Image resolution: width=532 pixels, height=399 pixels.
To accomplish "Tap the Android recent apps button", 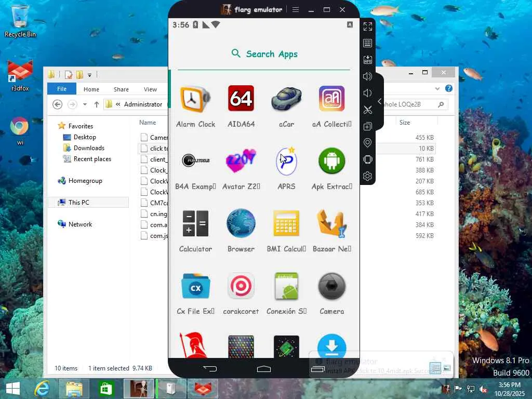I will click(318, 369).
